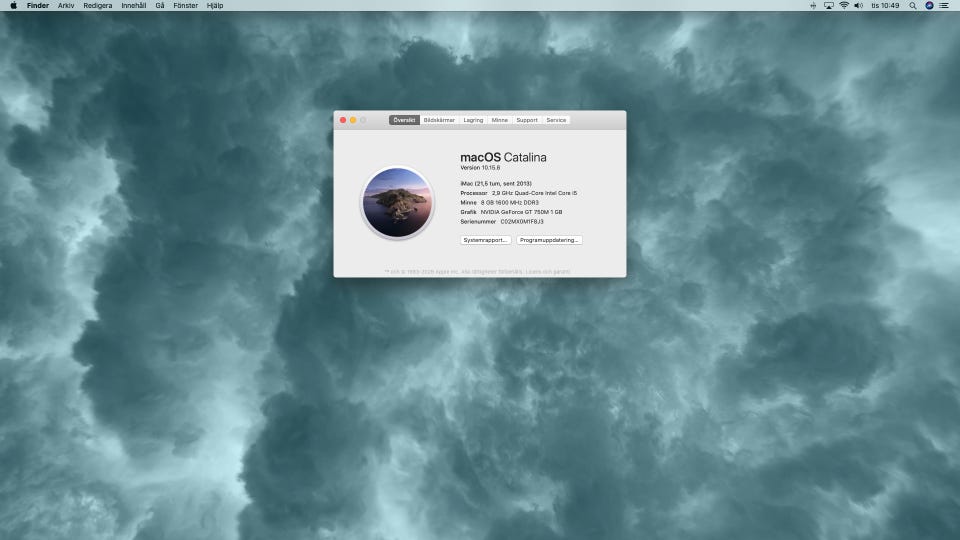Select the Grafik NVIDIA GeForce GT 750M line
Image resolution: width=960 pixels, height=540 pixels.
[x=511, y=212]
